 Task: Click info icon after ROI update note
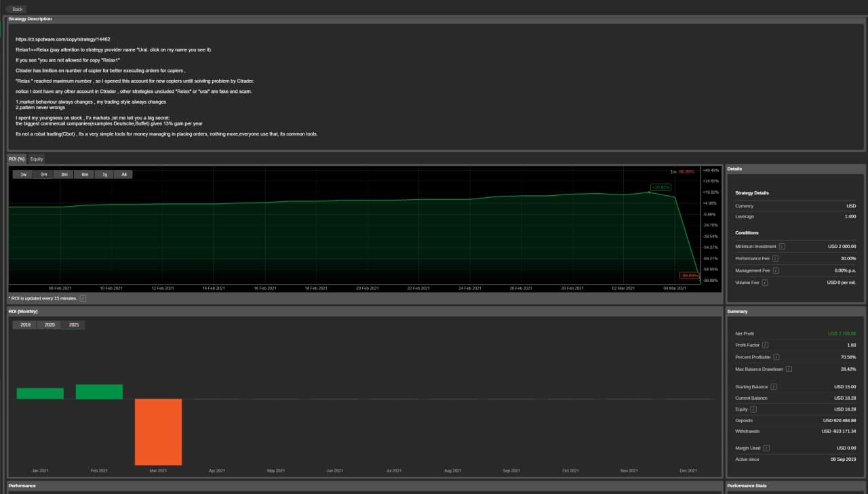[x=83, y=298]
